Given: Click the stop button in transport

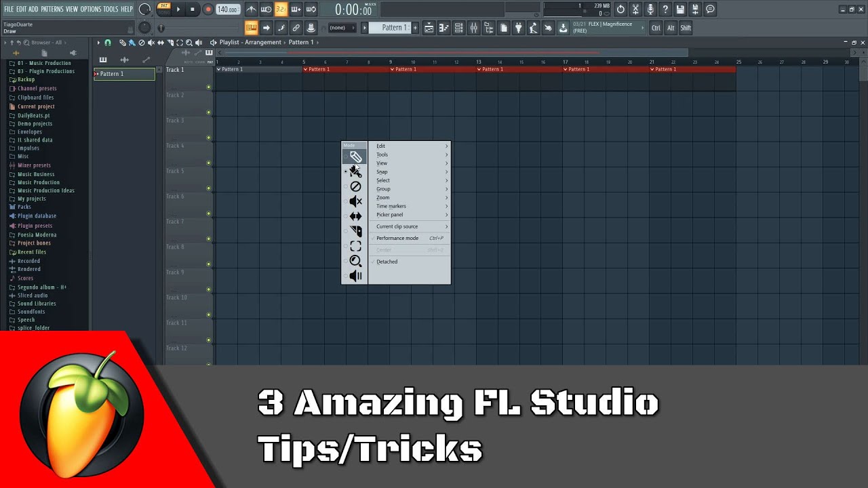Looking at the screenshot, I should click(x=193, y=9).
